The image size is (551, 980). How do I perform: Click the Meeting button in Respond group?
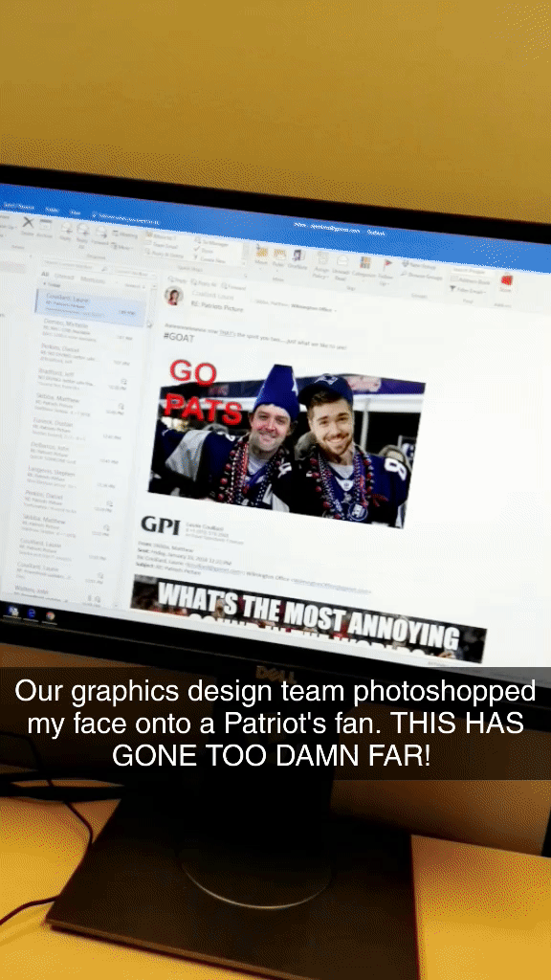pos(125,235)
